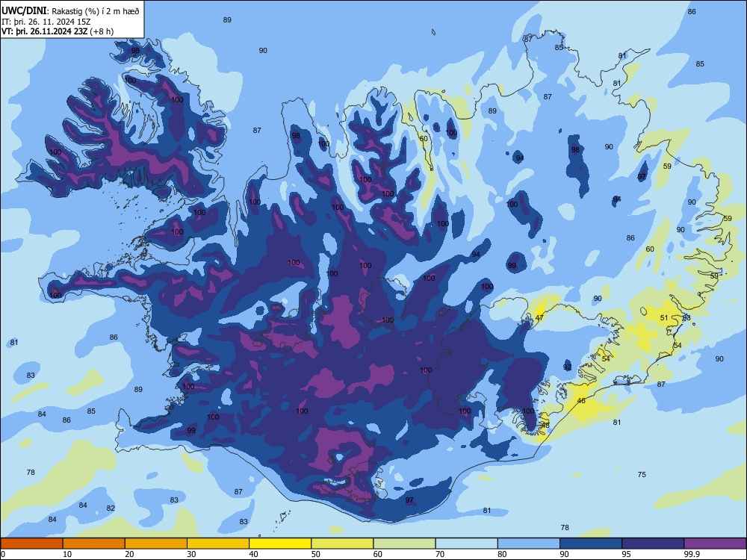Click the 'IT: þri. 26. 11. 2024 15Z' line
Screen dimensions: 747x560
click(46, 22)
